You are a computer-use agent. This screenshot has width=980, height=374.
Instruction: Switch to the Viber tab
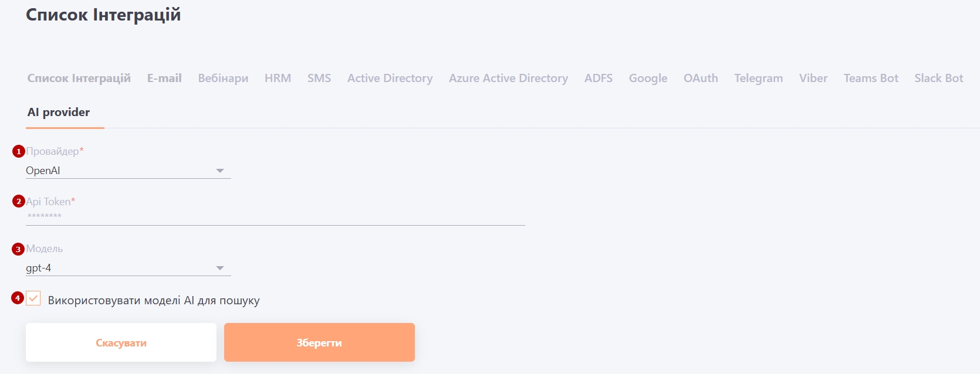[x=813, y=78]
